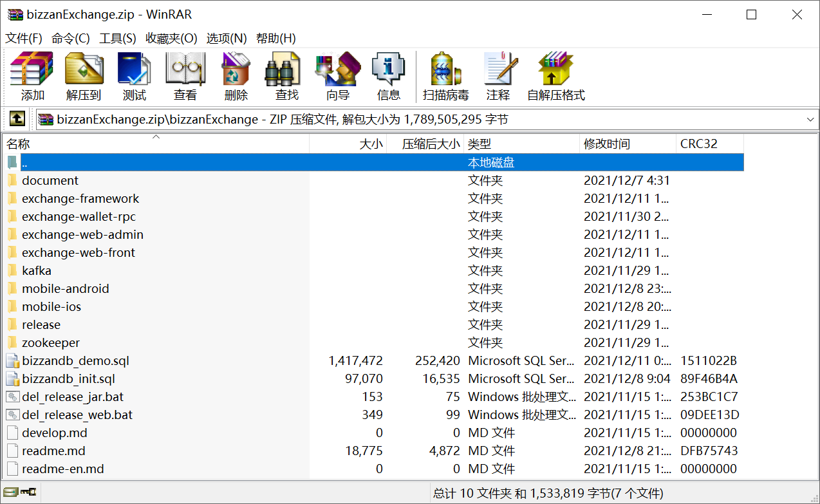Expand the archive path dropdown
Viewport: 820px width, 504px height.
pyautogui.click(x=810, y=120)
